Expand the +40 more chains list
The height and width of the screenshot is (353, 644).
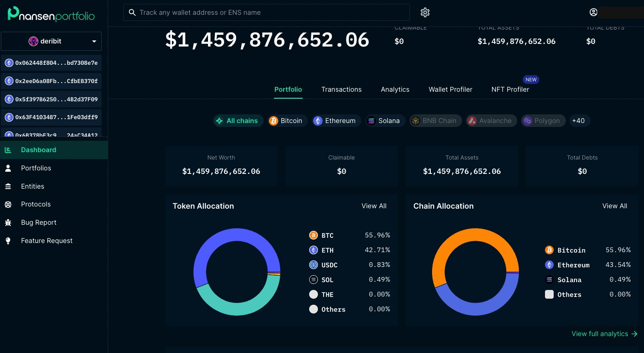[579, 120]
